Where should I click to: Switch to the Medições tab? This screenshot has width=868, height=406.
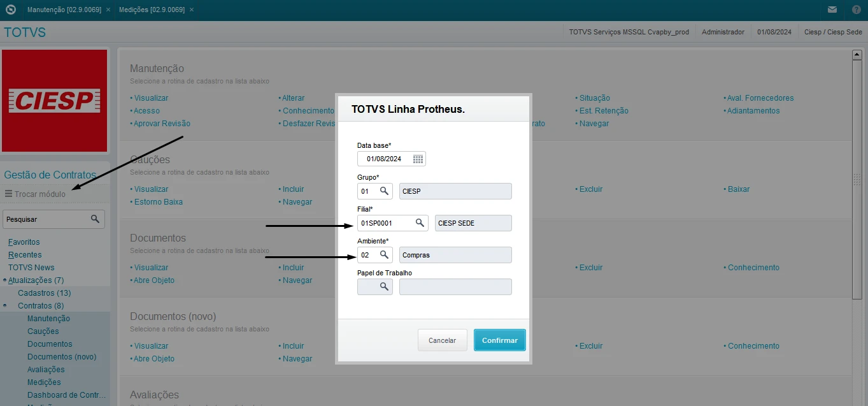[152, 10]
